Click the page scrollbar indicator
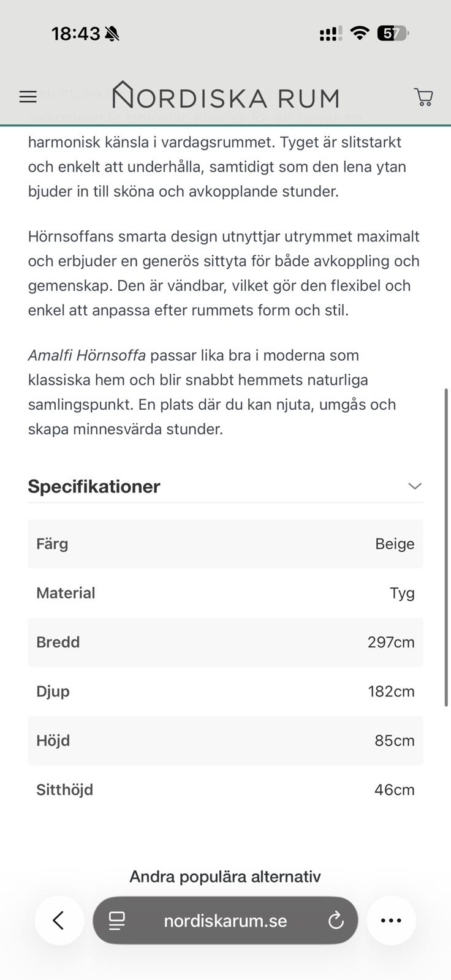Viewport: 451px width, 980px height. point(447,547)
